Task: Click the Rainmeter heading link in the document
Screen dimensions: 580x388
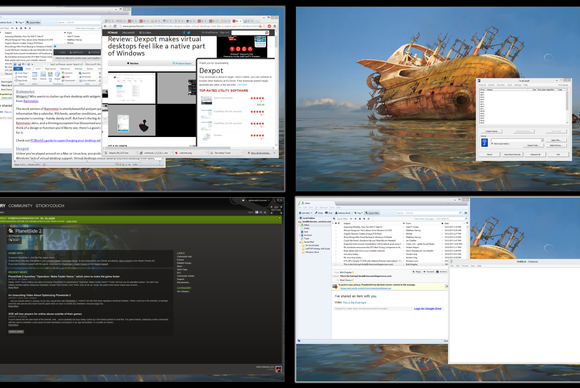Action: click(25, 91)
